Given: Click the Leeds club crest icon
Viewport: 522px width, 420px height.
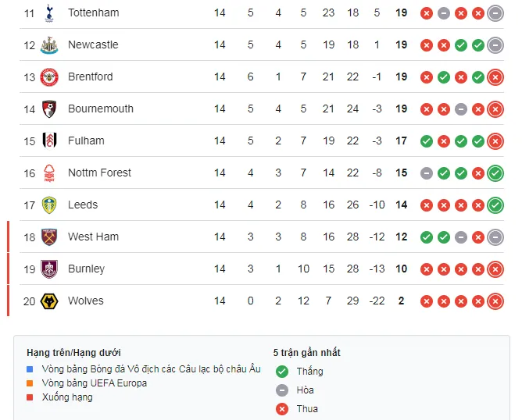Looking at the screenshot, I should (50, 205).
